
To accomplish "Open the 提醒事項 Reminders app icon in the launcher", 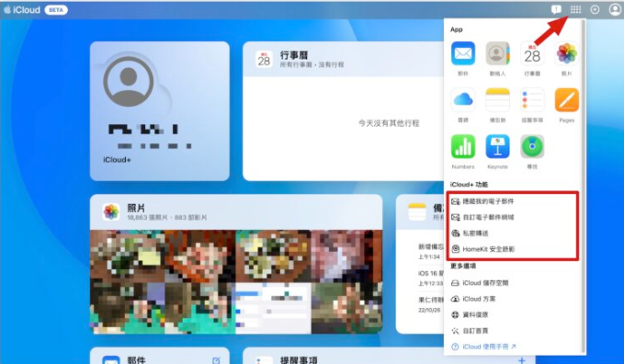I will pos(532,100).
